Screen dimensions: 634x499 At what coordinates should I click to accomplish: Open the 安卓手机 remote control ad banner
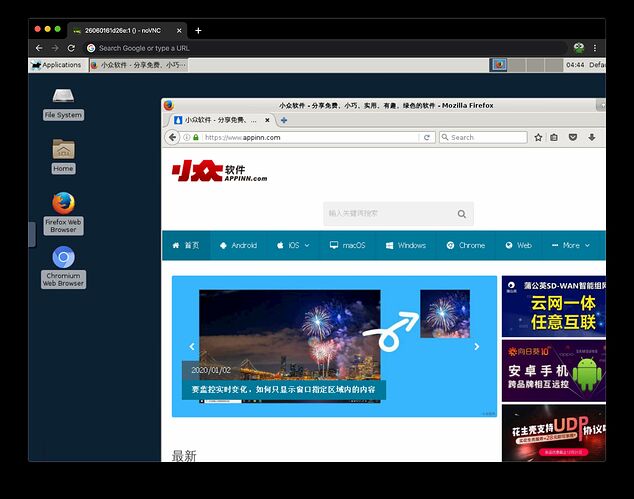point(554,371)
